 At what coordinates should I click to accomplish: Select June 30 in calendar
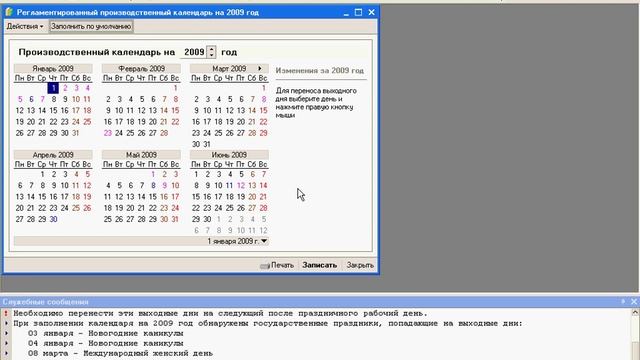tap(207, 220)
